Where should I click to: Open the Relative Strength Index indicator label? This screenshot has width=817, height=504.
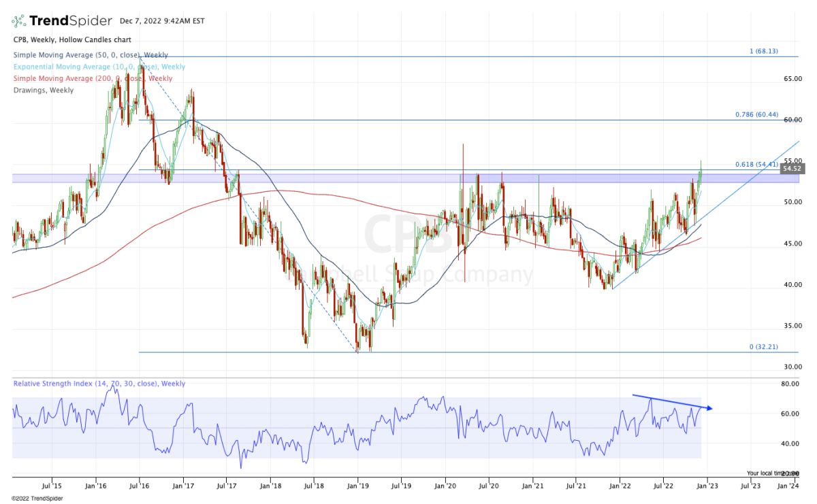pos(99,384)
